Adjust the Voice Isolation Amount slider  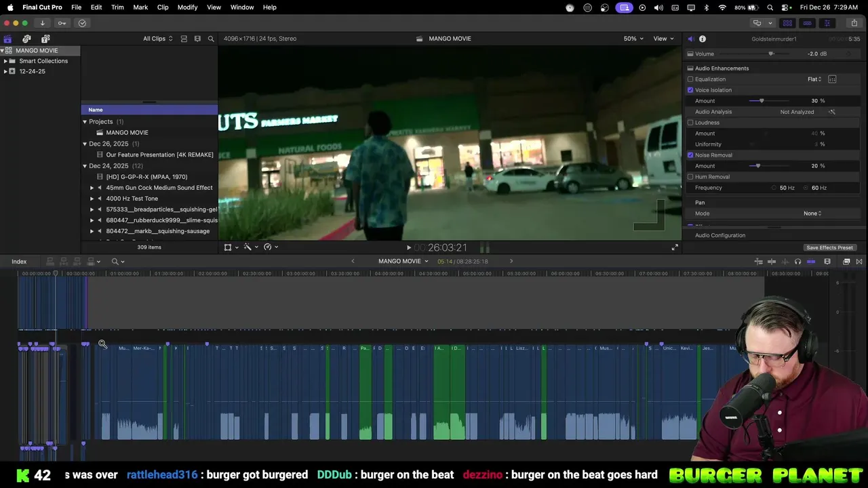(x=762, y=101)
